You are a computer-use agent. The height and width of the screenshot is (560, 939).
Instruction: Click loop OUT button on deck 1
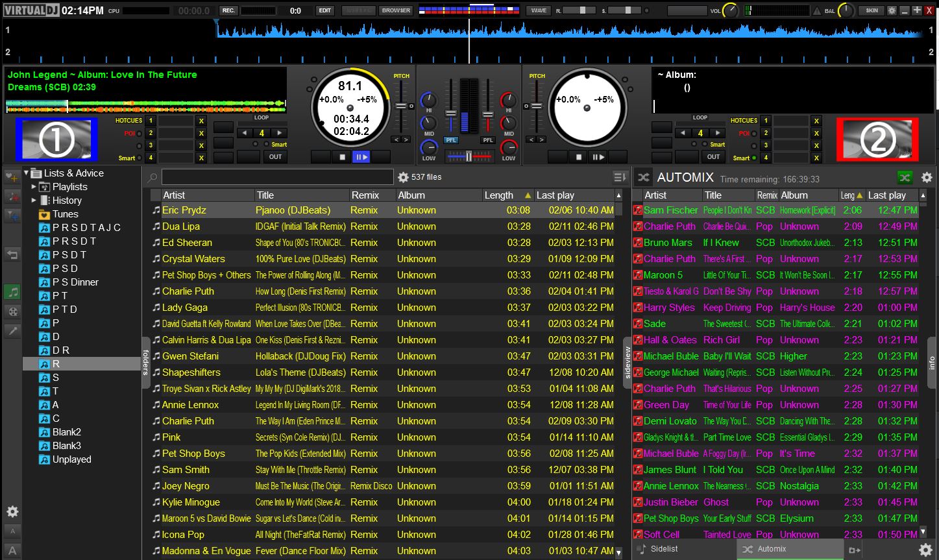(276, 157)
